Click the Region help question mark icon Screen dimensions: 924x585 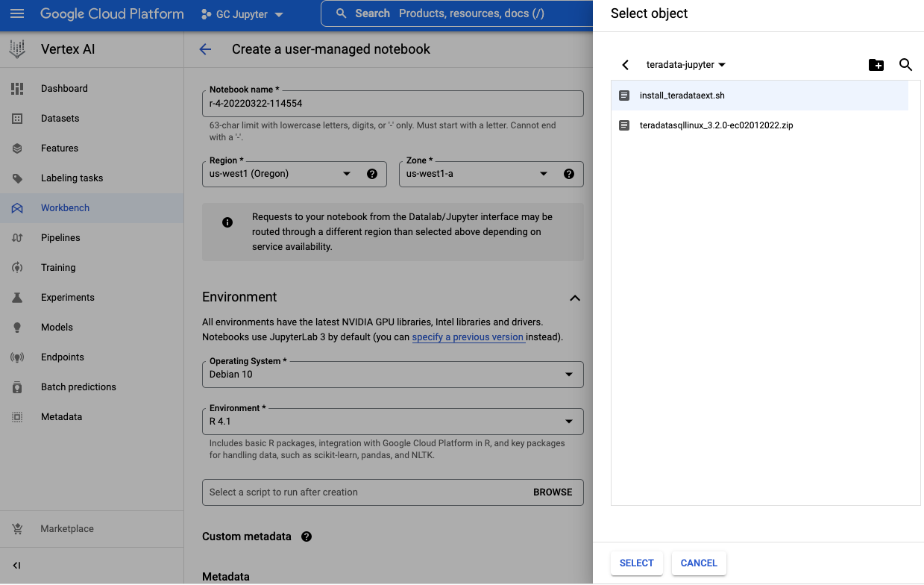[x=372, y=174]
